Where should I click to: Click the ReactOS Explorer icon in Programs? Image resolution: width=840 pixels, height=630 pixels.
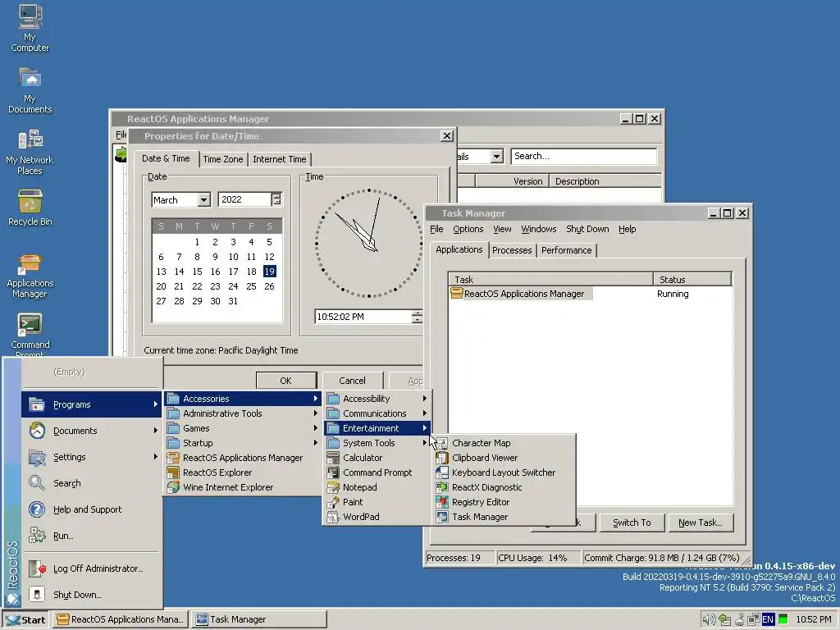(173, 472)
